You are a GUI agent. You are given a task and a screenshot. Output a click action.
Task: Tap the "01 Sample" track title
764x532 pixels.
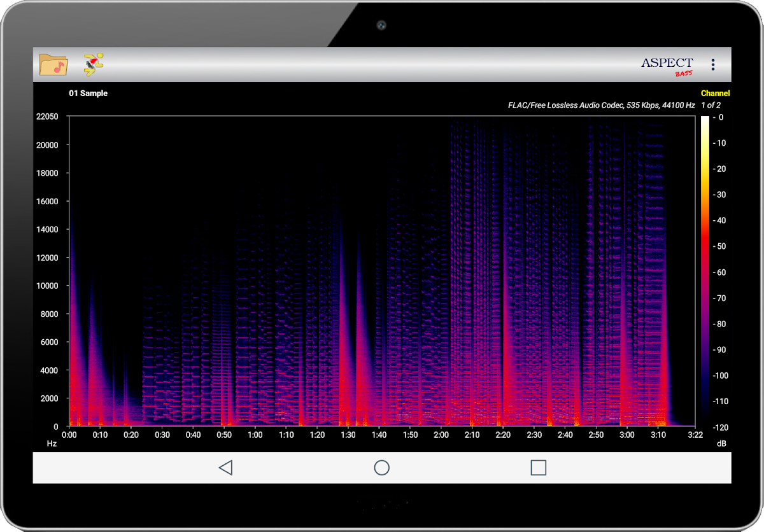88,94
